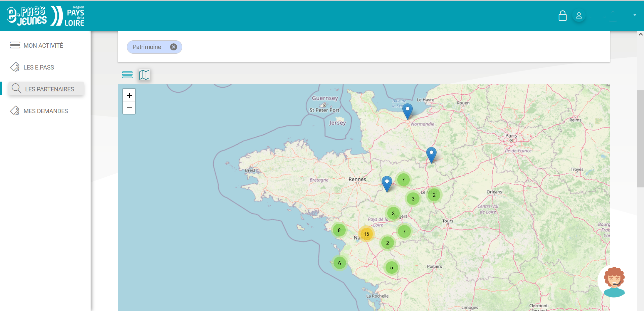Select the blue marker east of Rennes

[x=387, y=184]
